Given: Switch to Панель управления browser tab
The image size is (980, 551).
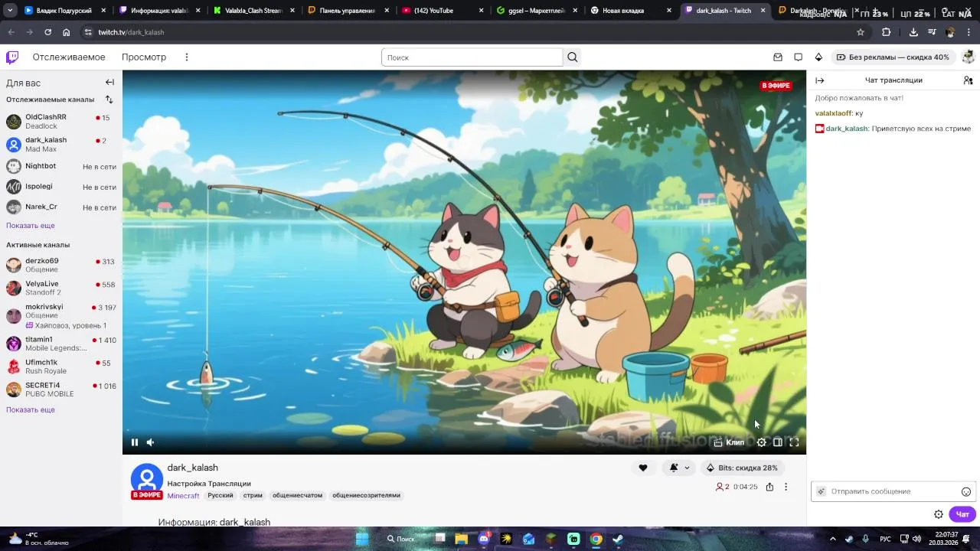Looking at the screenshot, I should [348, 11].
